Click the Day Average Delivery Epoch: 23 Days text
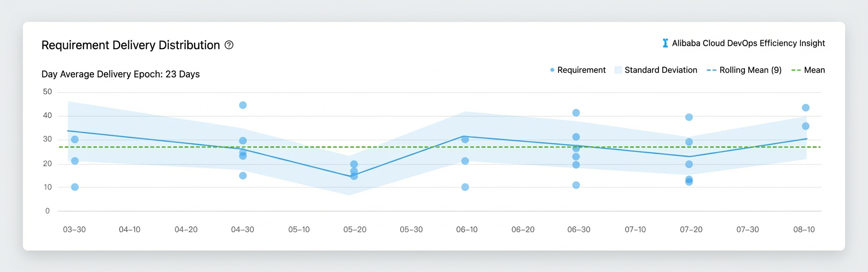The height and width of the screenshot is (272, 868). pos(120,74)
